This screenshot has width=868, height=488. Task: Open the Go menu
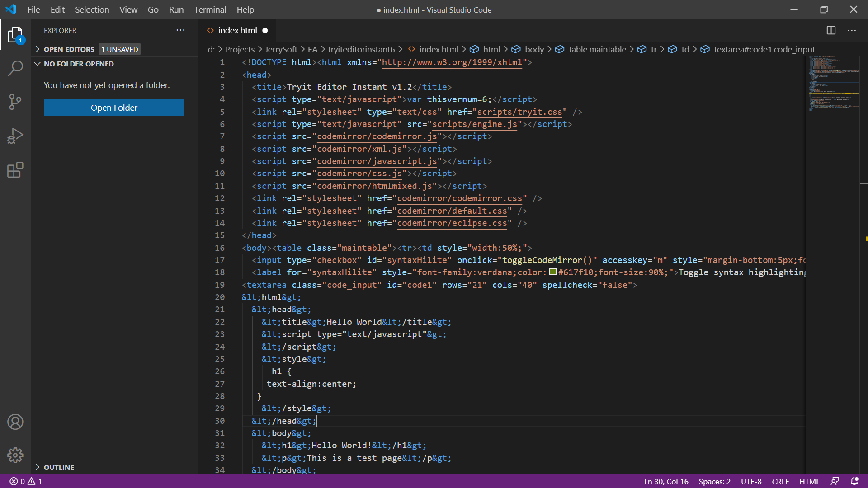tap(153, 9)
